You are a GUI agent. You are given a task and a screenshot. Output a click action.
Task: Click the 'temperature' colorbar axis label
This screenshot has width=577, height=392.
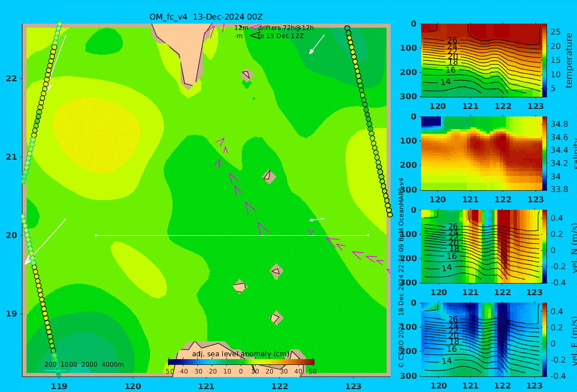pyautogui.click(x=569, y=61)
